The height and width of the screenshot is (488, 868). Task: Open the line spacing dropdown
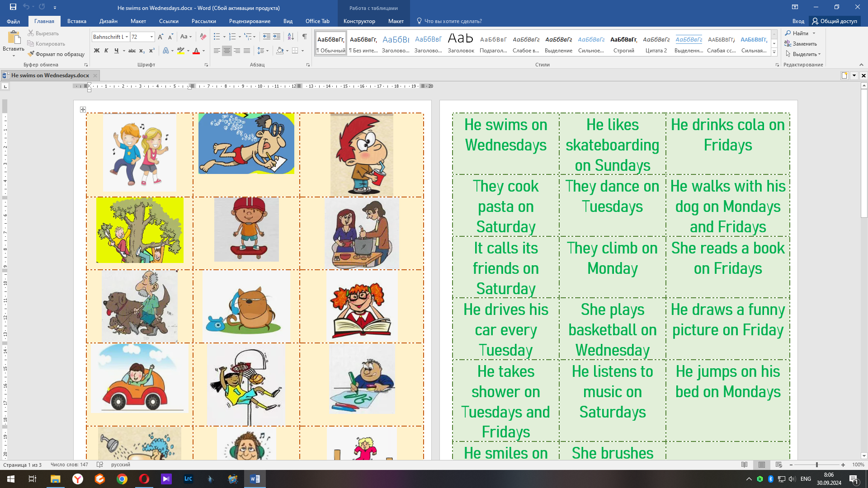click(x=263, y=51)
